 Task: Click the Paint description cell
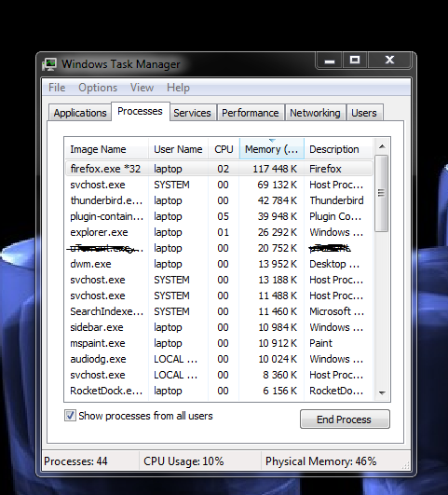click(x=320, y=343)
